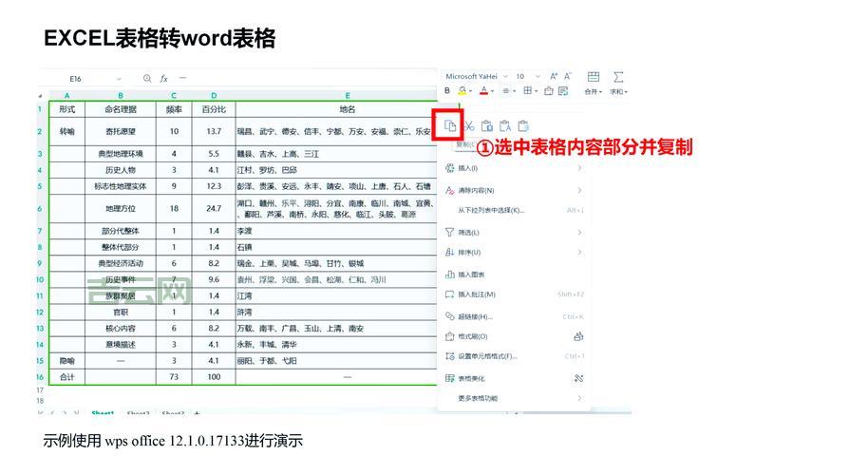Click the magic wand icon right of 表格美化
The width and height of the screenshot is (868, 475).
click(x=578, y=379)
